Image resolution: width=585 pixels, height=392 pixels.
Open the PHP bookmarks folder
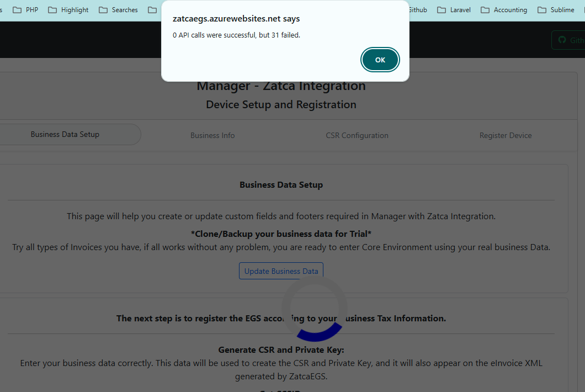point(25,10)
